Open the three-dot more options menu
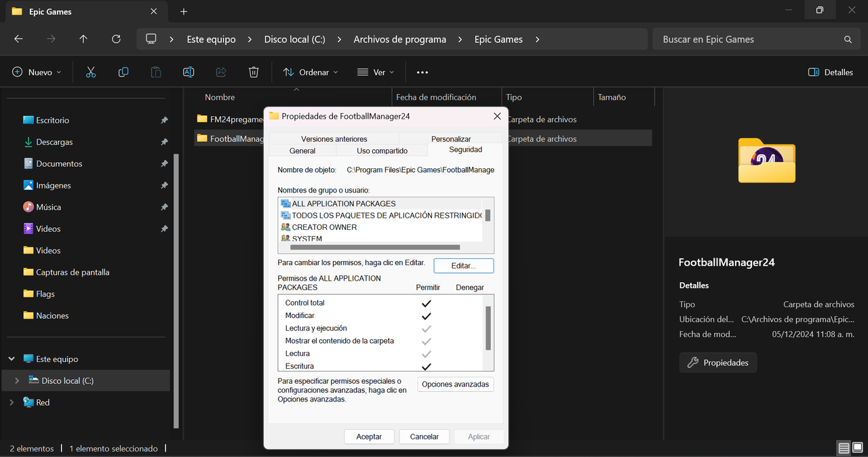The height and width of the screenshot is (457, 868). tap(422, 72)
